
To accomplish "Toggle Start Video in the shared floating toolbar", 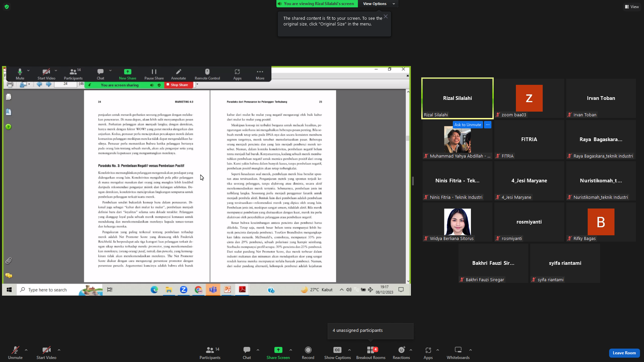I will coord(46,74).
